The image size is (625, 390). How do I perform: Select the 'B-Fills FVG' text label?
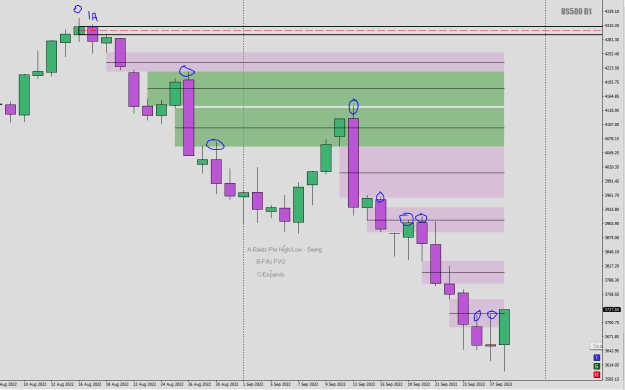(271, 262)
